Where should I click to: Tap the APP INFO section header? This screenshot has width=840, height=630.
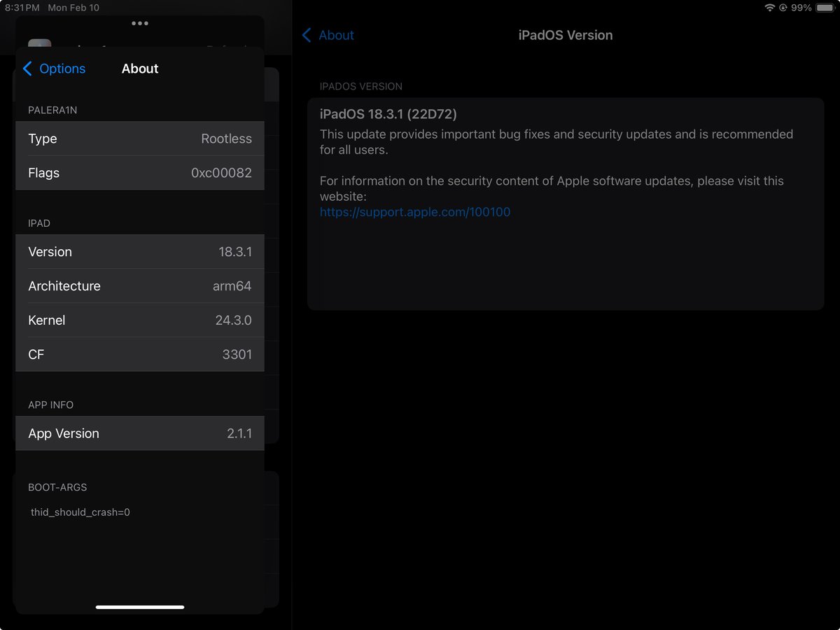tap(51, 405)
